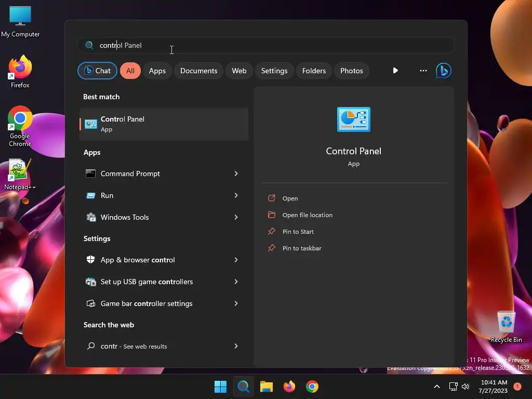Click the USB game controllers icon
The width and height of the screenshot is (532, 399).
(90, 282)
